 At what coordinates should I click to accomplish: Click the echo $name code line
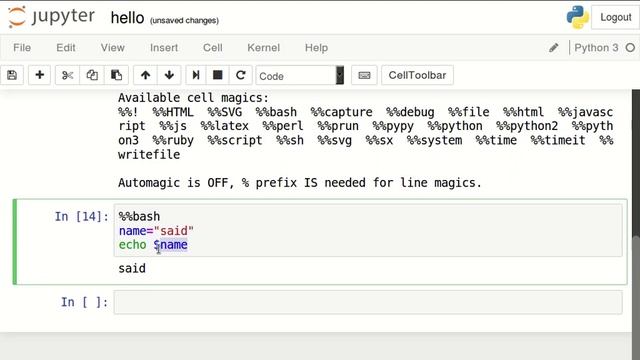153,245
